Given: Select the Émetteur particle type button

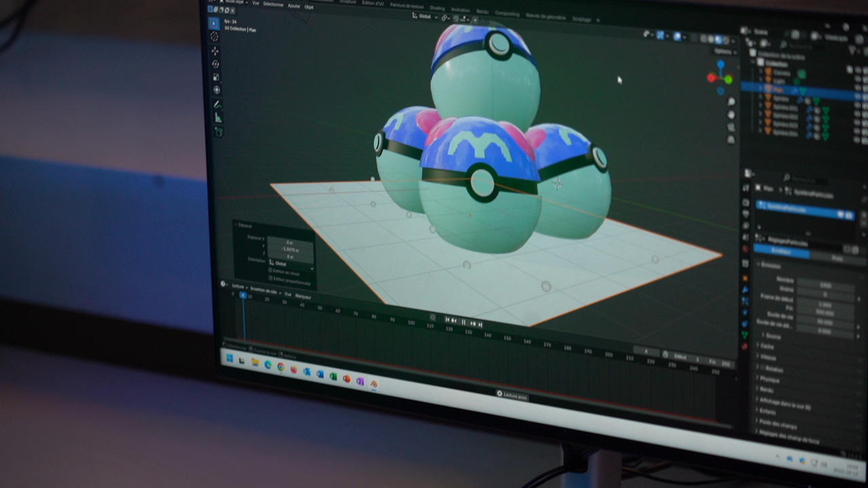Looking at the screenshot, I should click(x=781, y=252).
